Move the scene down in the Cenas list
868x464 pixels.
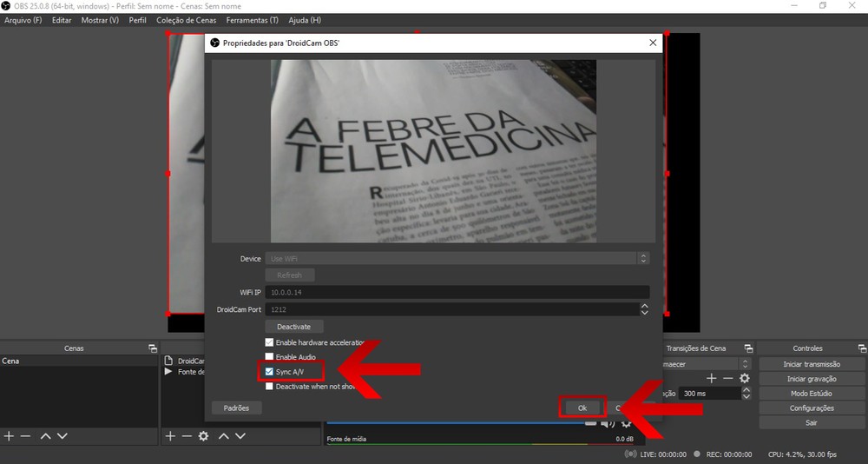tap(62, 436)
